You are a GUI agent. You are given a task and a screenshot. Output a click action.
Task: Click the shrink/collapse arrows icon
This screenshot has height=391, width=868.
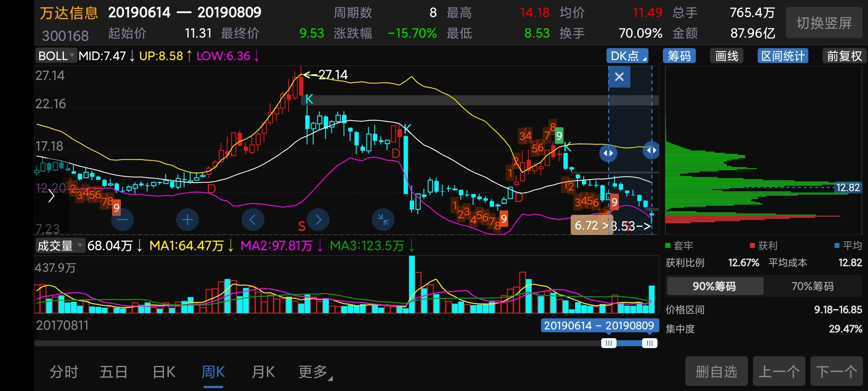[x=383, y=220]
